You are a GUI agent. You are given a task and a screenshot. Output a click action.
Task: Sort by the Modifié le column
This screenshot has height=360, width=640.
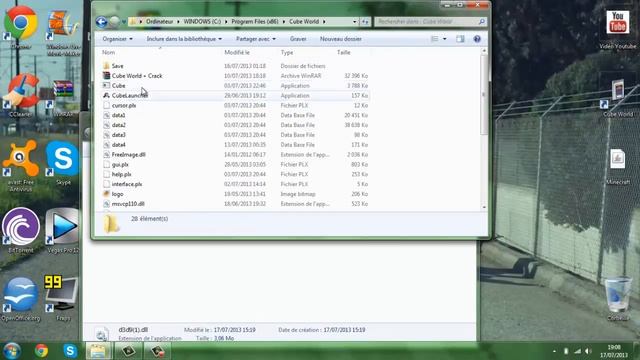point(237,53)
